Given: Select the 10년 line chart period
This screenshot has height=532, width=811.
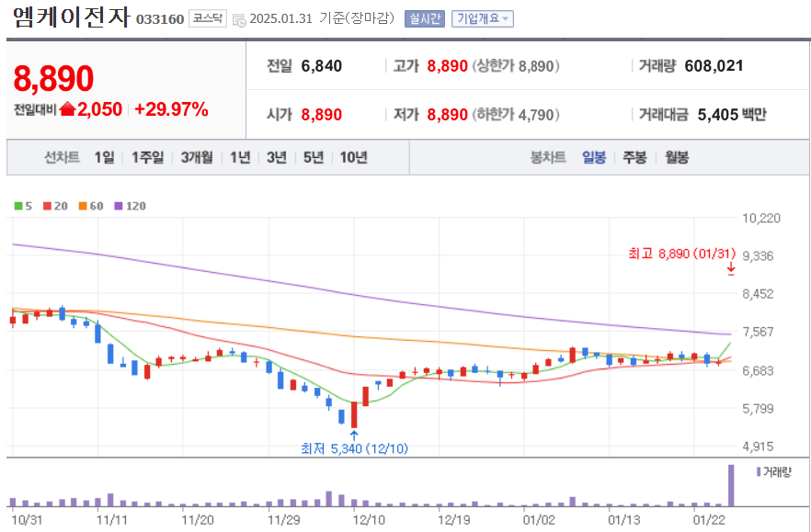Looking at the screenshot, I should [354, 157].
